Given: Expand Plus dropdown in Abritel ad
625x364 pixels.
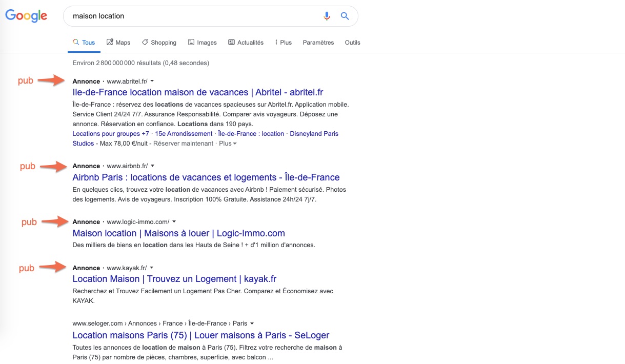Looking at the screenshot, I should (x=228, y=144).
